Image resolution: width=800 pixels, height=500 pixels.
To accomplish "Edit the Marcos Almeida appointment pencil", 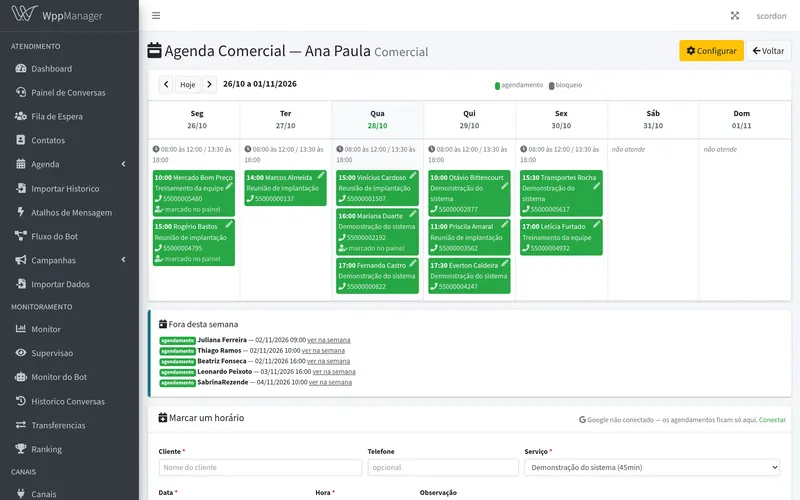I will click(x=321, y=176).
